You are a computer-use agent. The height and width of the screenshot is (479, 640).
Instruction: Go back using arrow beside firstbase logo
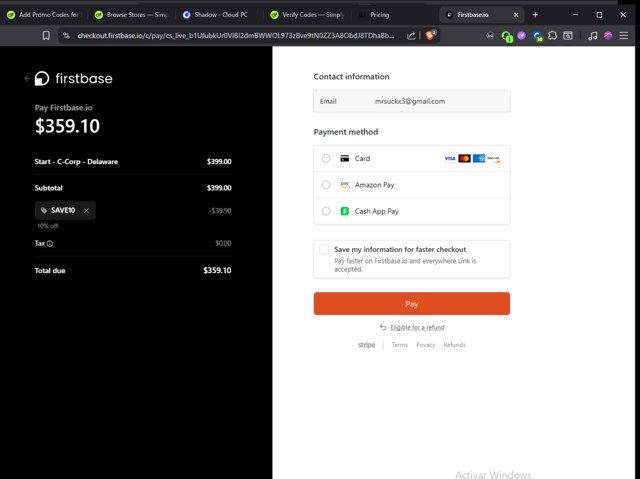click(x=27, y=78)
